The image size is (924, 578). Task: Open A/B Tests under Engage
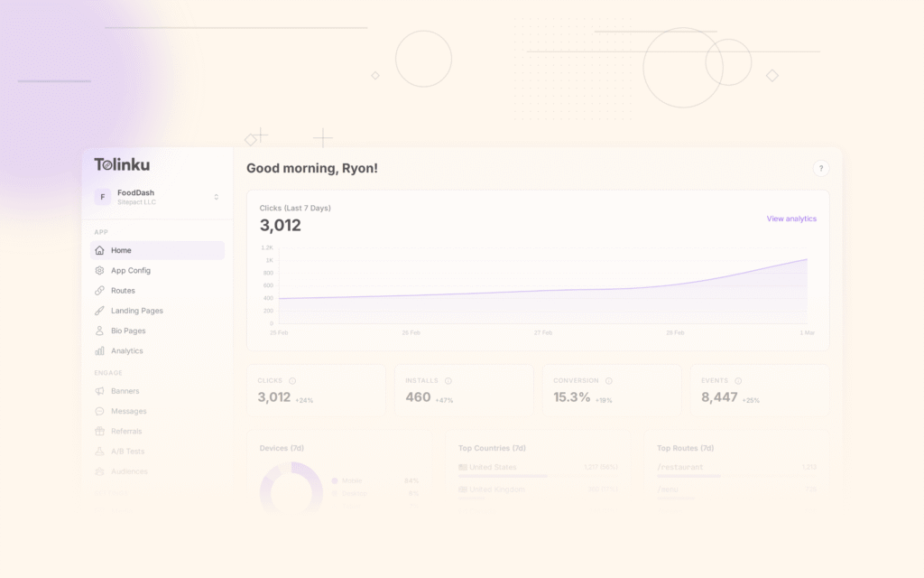(157, 451)
